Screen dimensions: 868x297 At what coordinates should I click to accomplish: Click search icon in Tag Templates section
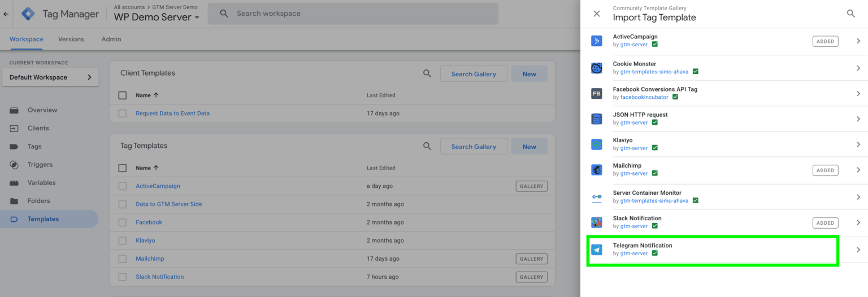point(428,146)
